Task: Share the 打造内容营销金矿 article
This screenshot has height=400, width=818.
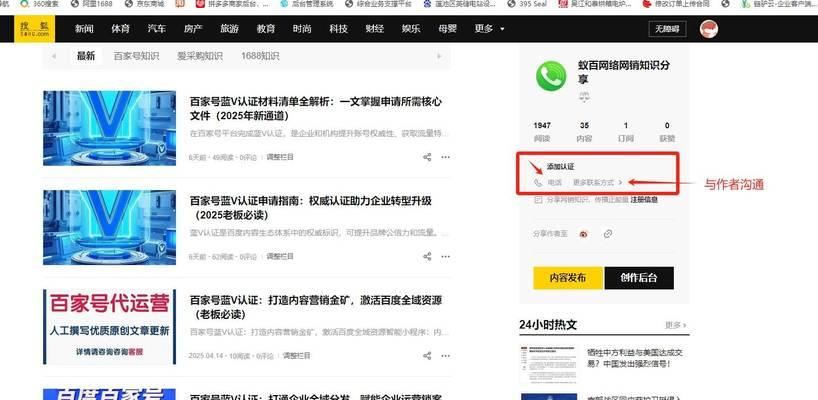Action: click(427, 356)
